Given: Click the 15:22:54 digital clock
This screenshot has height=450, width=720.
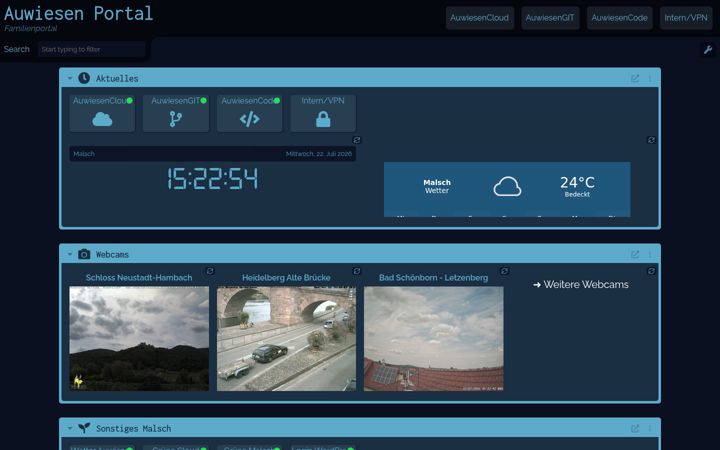Looking at the screenshot, I should click(213, 179).
